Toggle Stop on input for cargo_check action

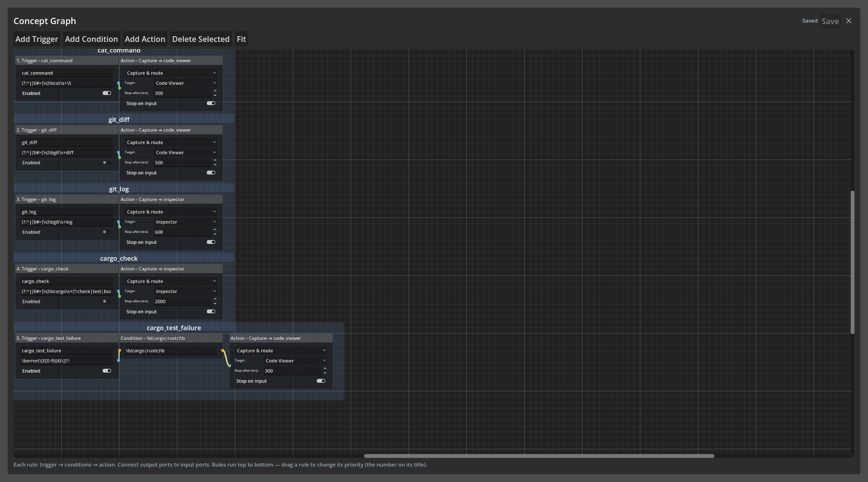click(211, 312)
